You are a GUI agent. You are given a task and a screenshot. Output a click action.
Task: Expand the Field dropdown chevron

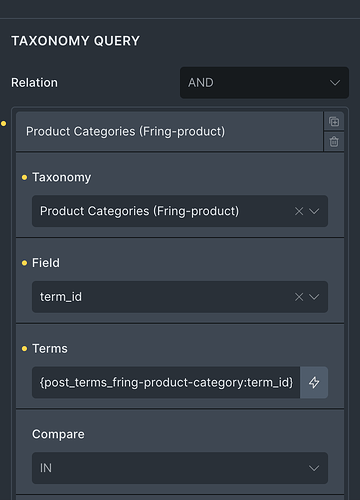[x=314, y=297]
